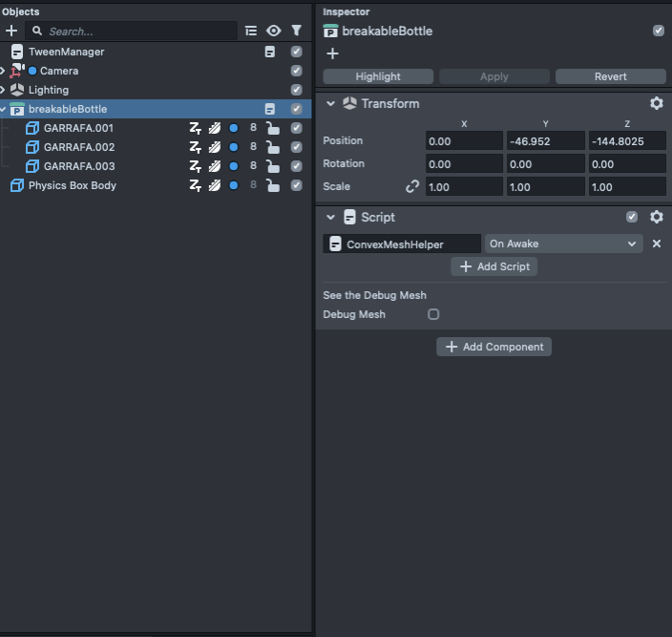Click the add object plus icon in Objects panel
672x637 pixels.
click(11, 32)
